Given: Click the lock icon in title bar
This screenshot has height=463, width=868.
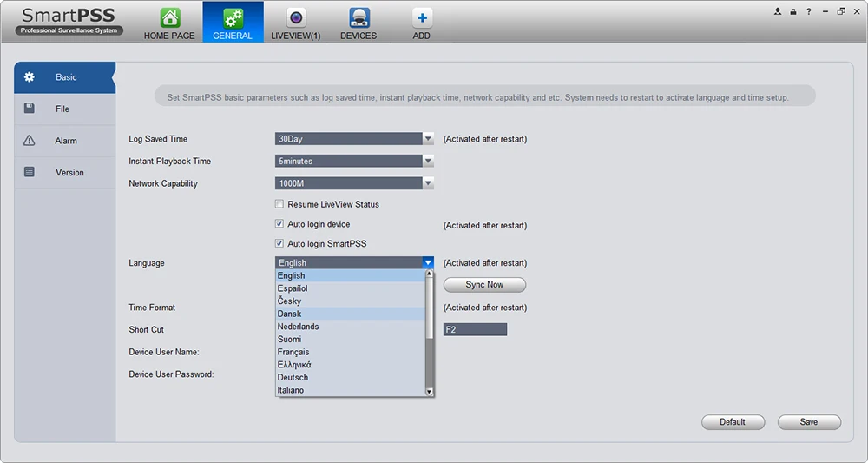Looking at the screenshot, I should (793, 11).
